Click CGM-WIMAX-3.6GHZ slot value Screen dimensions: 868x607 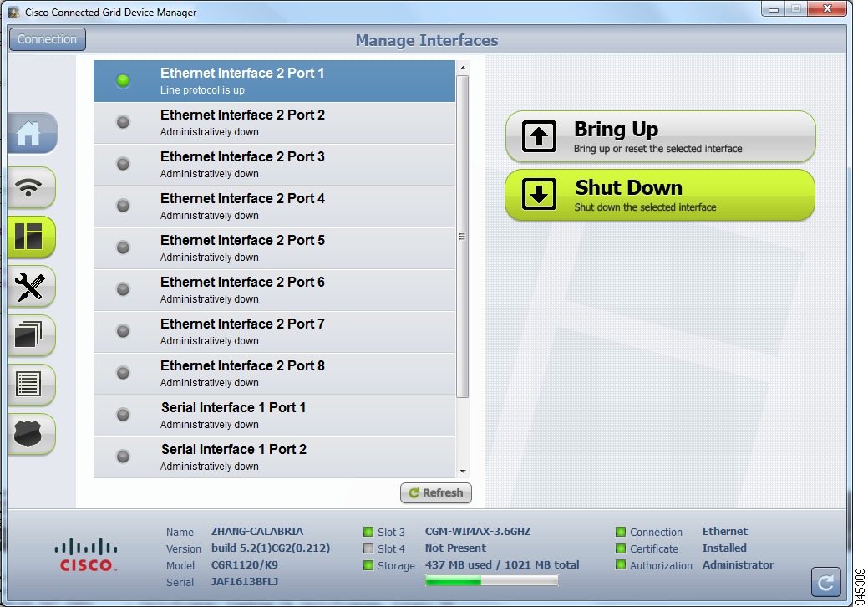[478, 531]
